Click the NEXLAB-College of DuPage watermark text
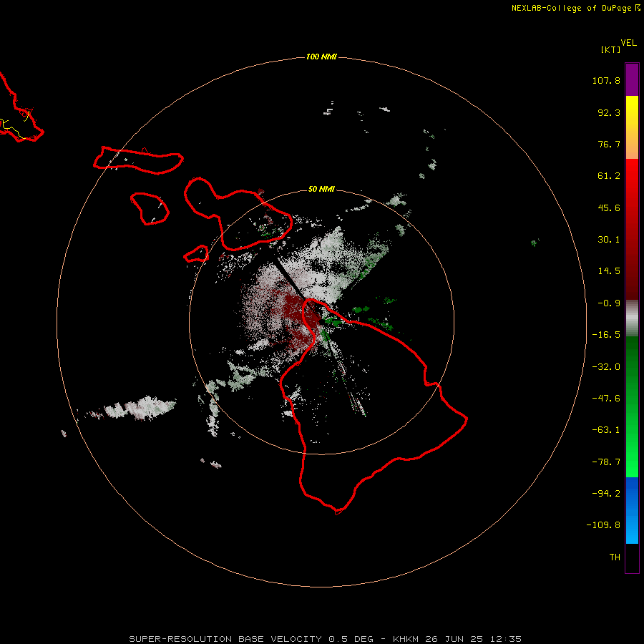This screenshot has width=644, height=644. point(576,8)
